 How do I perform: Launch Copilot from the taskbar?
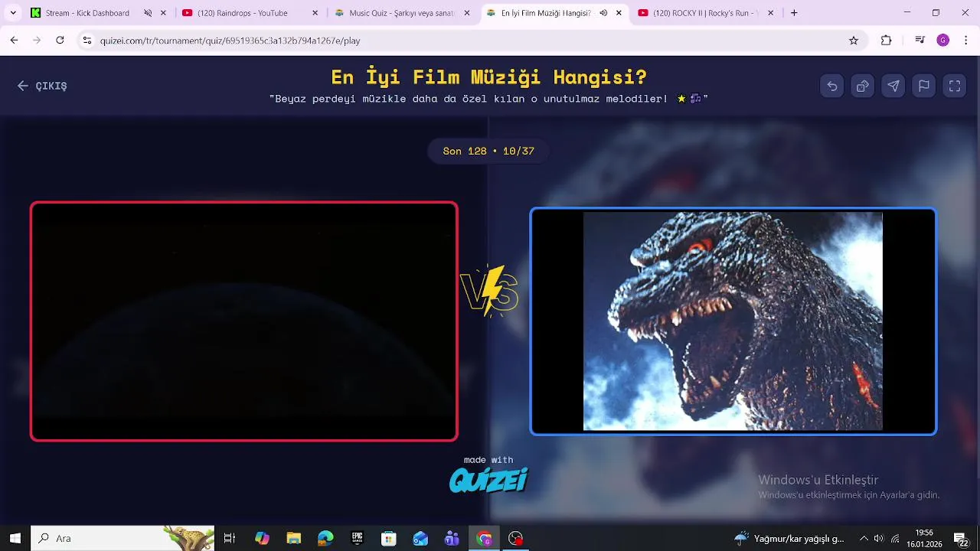pos(262,538)
